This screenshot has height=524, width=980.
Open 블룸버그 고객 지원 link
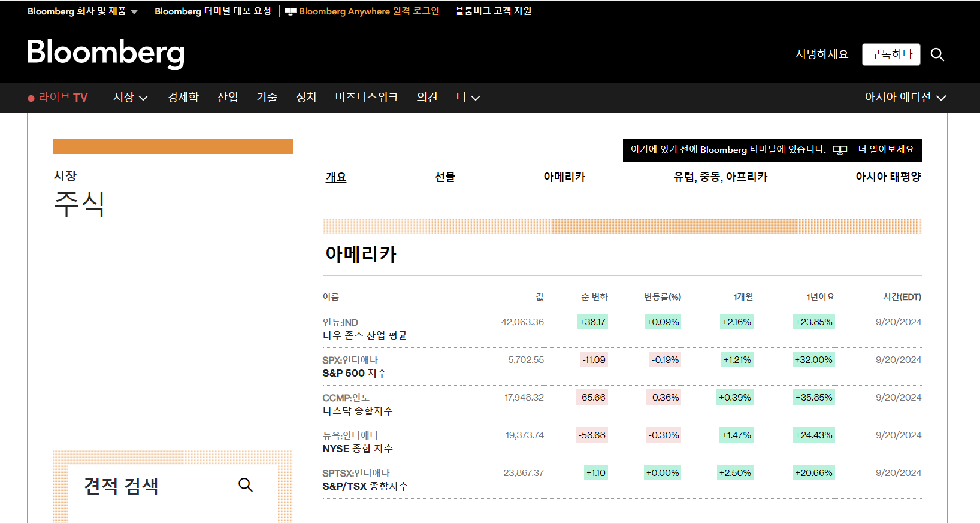pyautogui.click(x=494, y=11)
